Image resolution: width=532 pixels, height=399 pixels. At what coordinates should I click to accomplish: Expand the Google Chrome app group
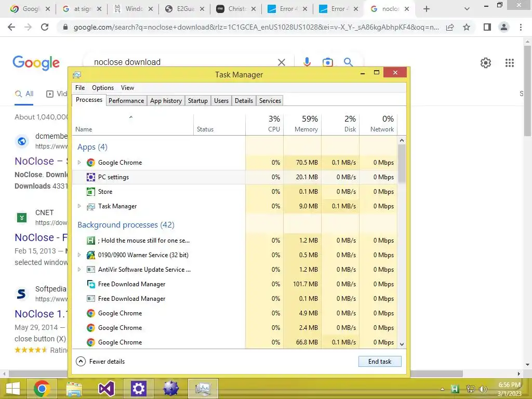[79, 163]
